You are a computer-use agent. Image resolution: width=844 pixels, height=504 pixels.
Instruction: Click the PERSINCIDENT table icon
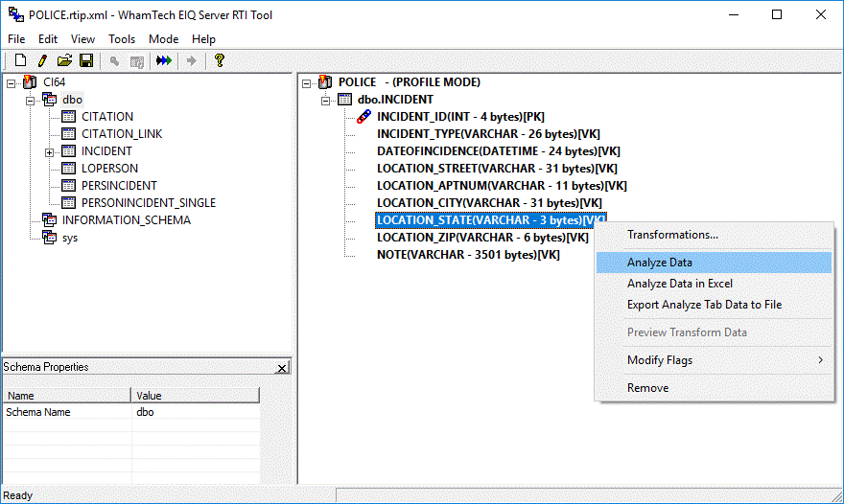(x=69, y=186)
